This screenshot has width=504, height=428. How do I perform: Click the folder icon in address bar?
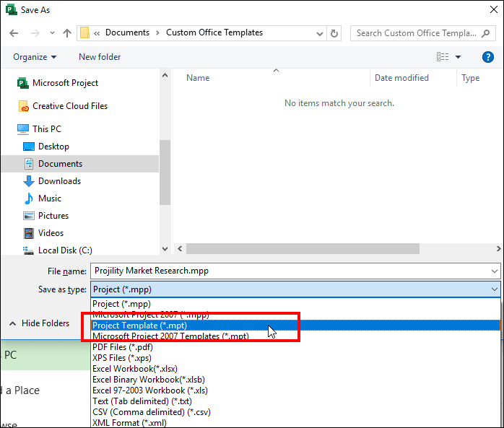point(85,32)
